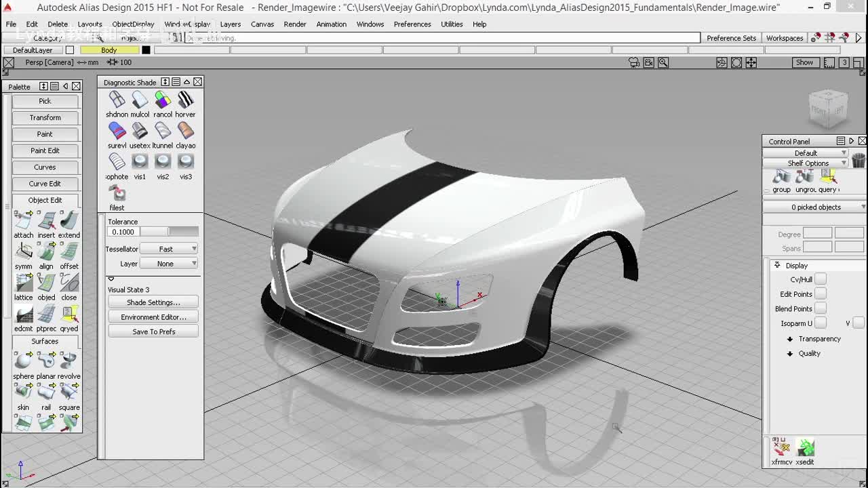Viewport: 868px width, 488px height.
Task: Expand the Transparency section
Action: click(790, 339)
